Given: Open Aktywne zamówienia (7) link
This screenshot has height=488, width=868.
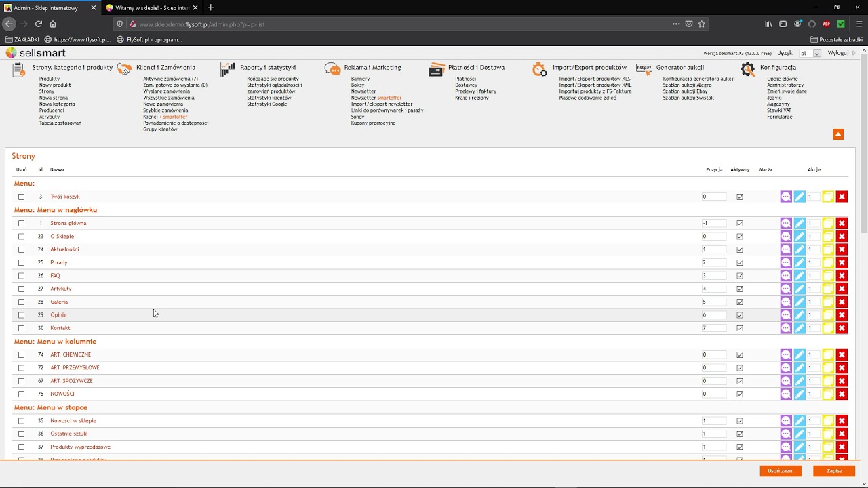Looking at the screenshot, I should point(170,79).
